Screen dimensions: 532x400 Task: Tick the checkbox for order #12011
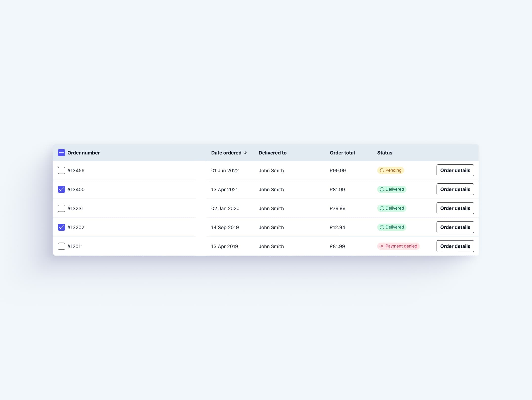(61, 246)
